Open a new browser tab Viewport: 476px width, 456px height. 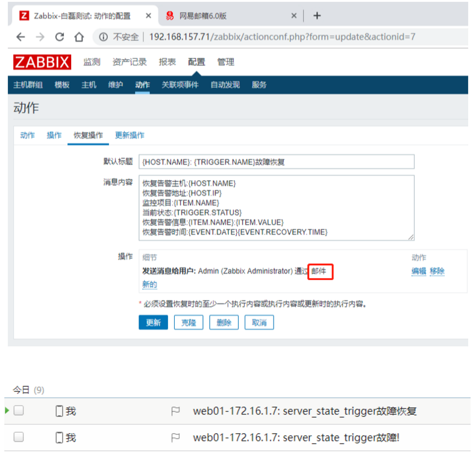[x=317, y=16]
